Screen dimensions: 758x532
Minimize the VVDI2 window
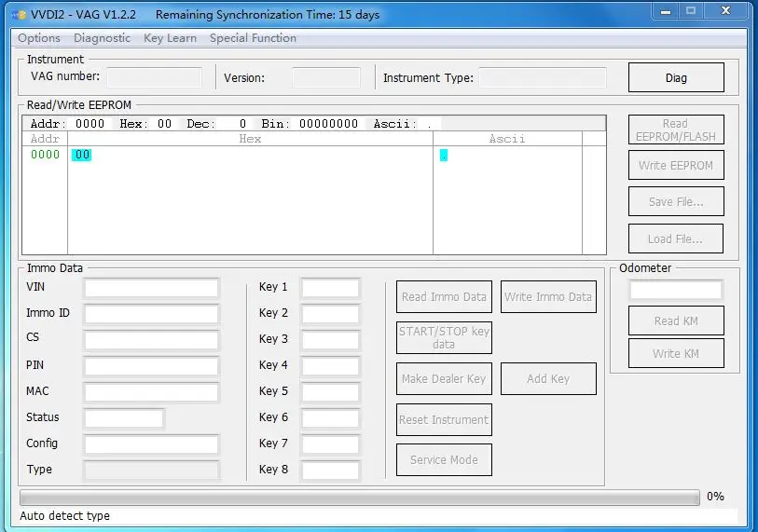[666, 11]
